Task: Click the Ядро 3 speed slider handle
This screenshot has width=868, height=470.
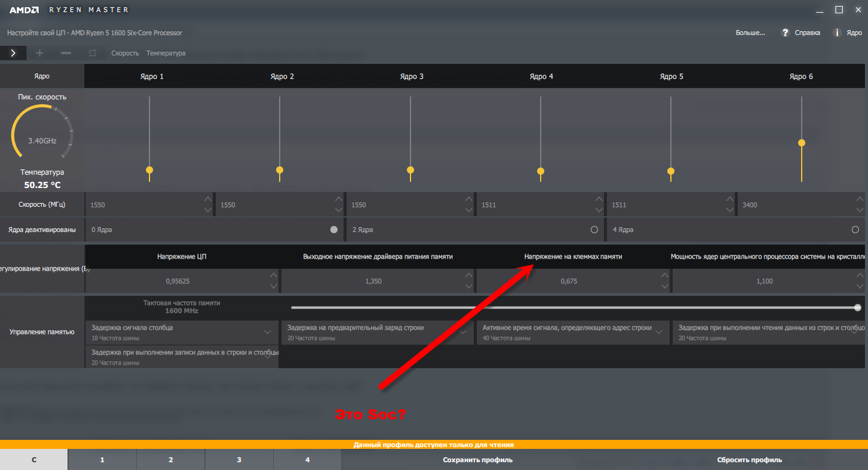Action: tap(410, 171)
